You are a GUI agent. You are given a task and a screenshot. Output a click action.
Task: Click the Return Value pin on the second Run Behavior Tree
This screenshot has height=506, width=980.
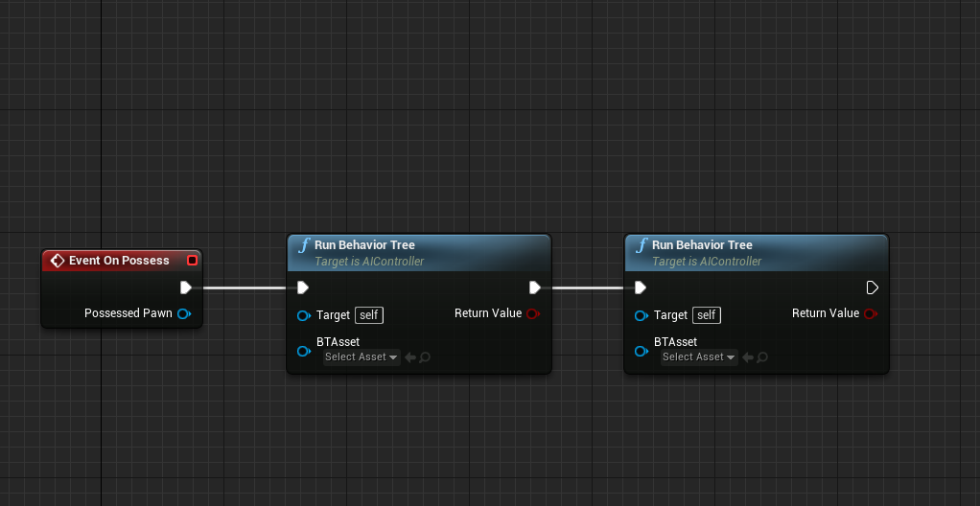tap(871, 313)
